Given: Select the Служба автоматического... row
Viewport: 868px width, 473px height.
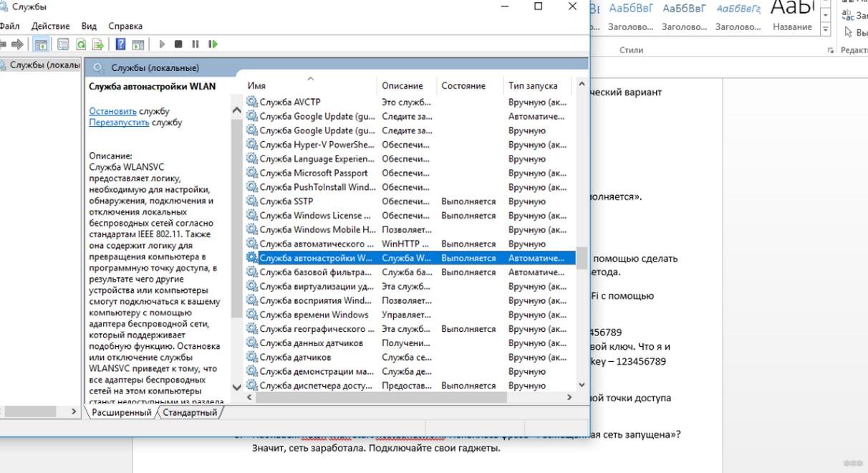Looking at the screenshot, I should pos(410,244).
